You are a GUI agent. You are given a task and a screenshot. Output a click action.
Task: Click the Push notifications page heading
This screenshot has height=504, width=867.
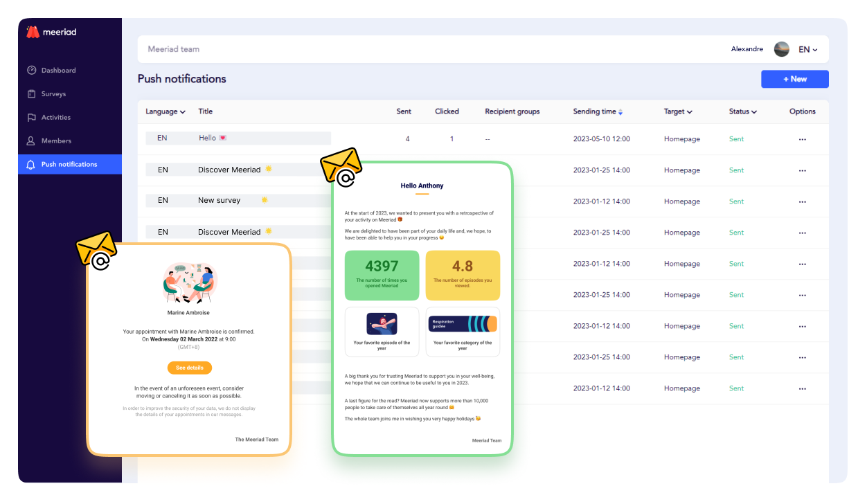pos(182,79)
